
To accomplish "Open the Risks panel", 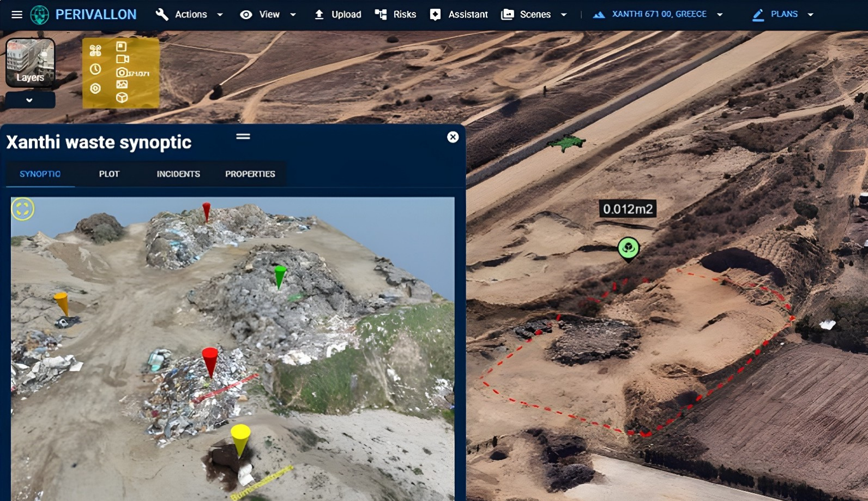I will pyautogui.click(x=396, y=15).
